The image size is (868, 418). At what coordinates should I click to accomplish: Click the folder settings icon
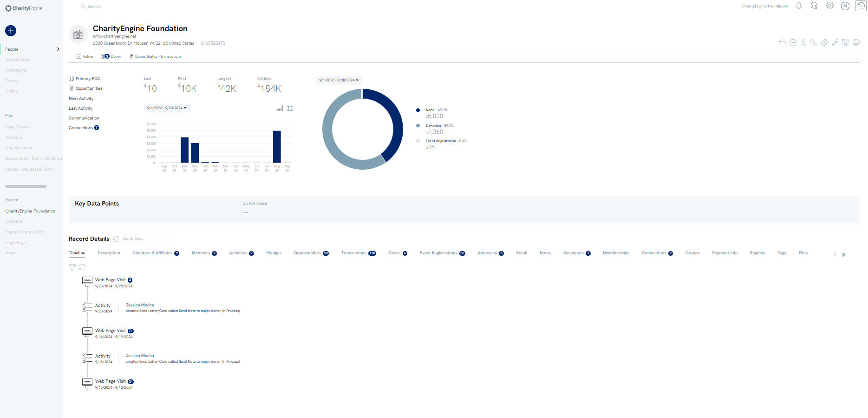(845, 42)
